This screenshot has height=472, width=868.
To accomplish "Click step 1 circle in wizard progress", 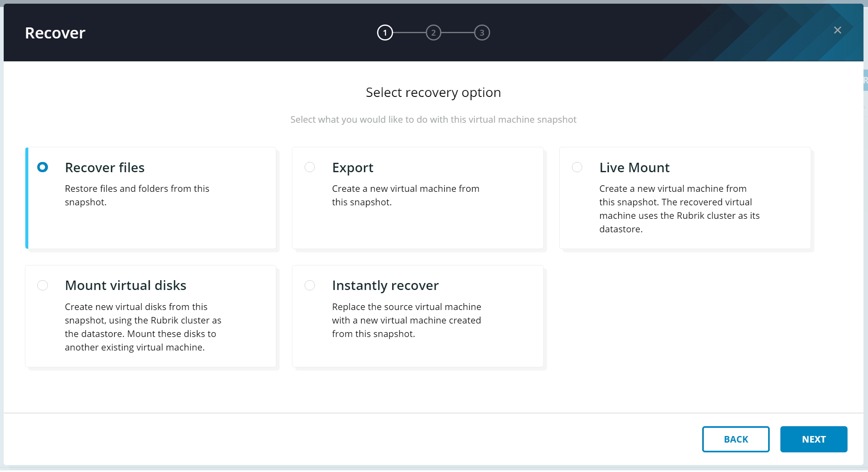I will tap(385, 33).
